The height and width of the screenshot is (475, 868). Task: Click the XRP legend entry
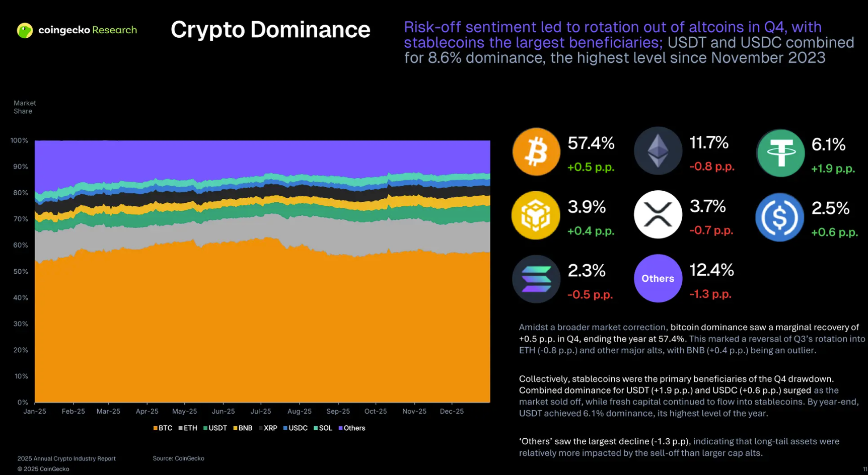268,428
